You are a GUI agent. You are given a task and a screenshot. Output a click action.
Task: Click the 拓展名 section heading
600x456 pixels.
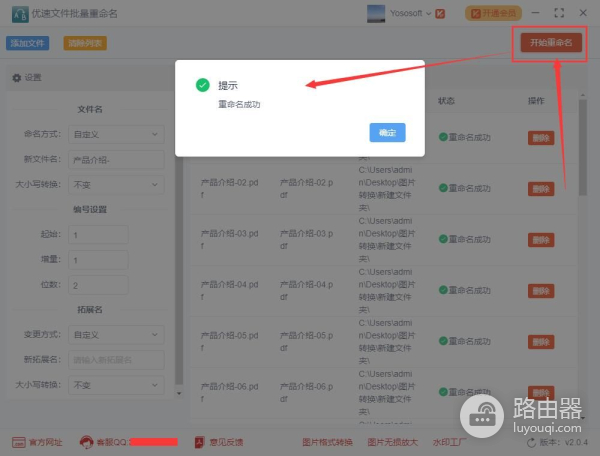(x=90, y=310)
